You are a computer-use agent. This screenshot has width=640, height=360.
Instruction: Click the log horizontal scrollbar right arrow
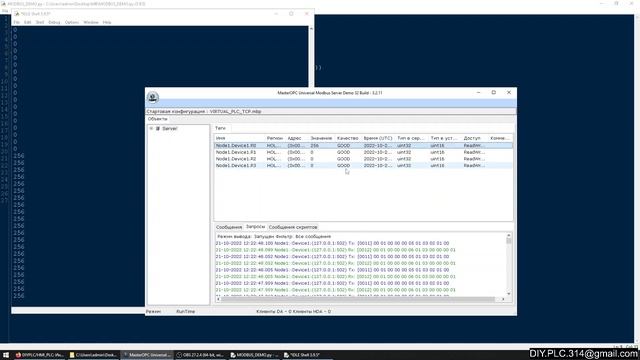[503, 299]
